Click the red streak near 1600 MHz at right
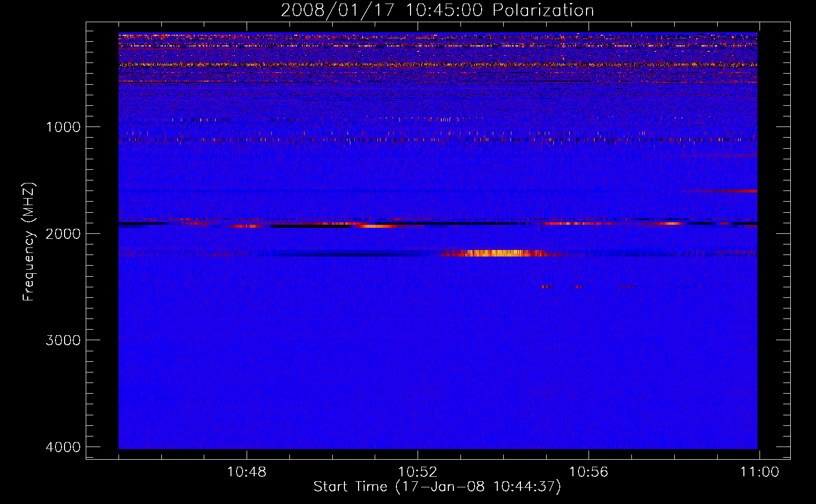This screenshot has width=816, height=504. (720, 191)
